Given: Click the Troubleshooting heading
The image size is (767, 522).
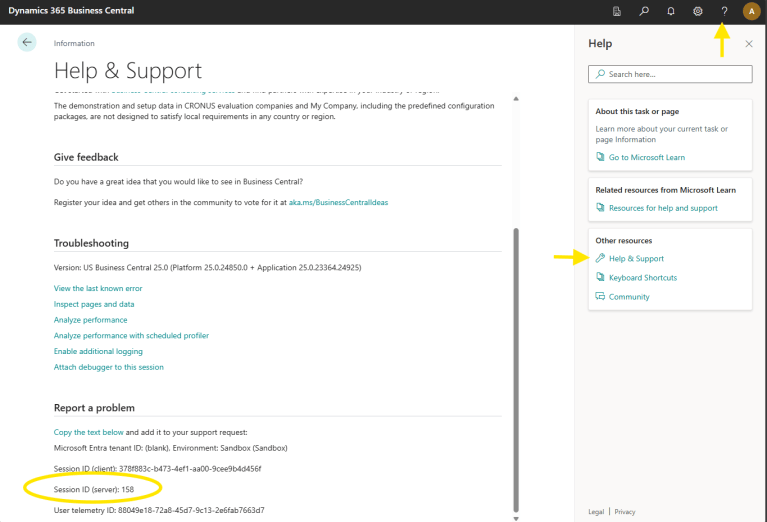Looking at the screenshot, I should click(x=91, y=243).
